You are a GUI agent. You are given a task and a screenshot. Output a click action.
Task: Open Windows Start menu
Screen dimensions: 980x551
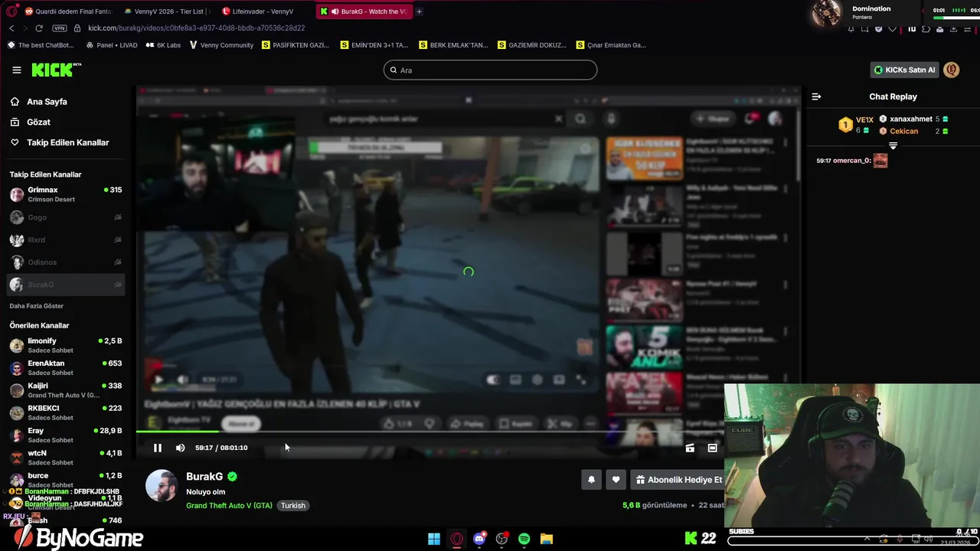point(434,539)
